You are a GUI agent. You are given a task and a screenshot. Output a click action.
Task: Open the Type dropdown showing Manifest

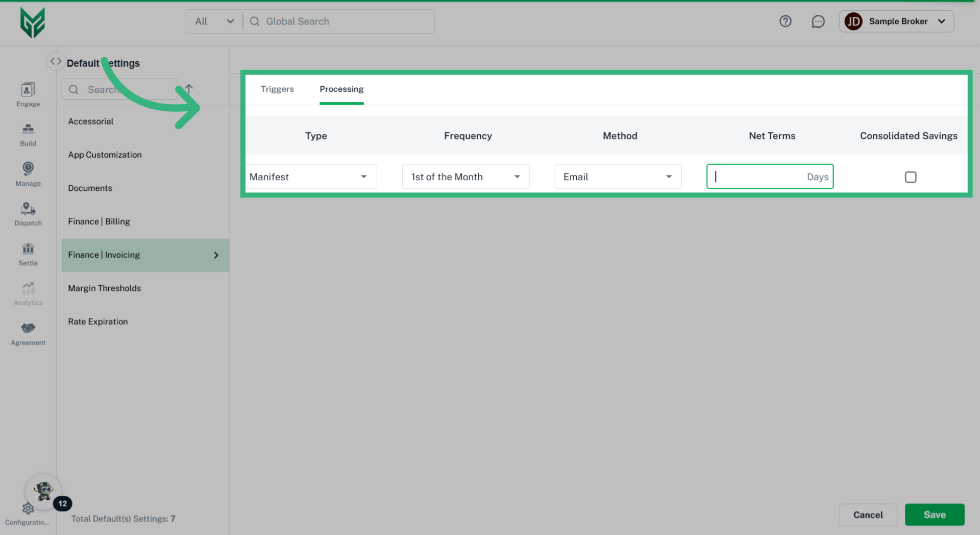[x=312, y=177]
